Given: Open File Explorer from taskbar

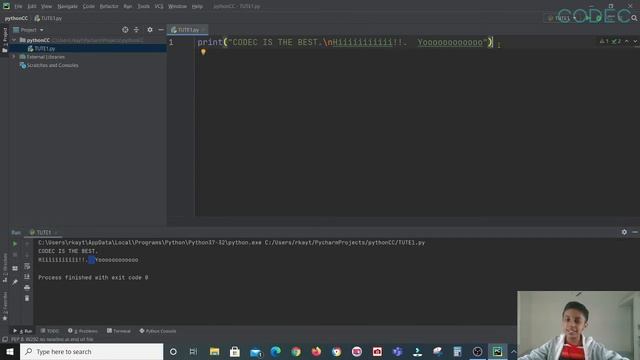Looking at the screenshot, I should (x=214, y=351).
